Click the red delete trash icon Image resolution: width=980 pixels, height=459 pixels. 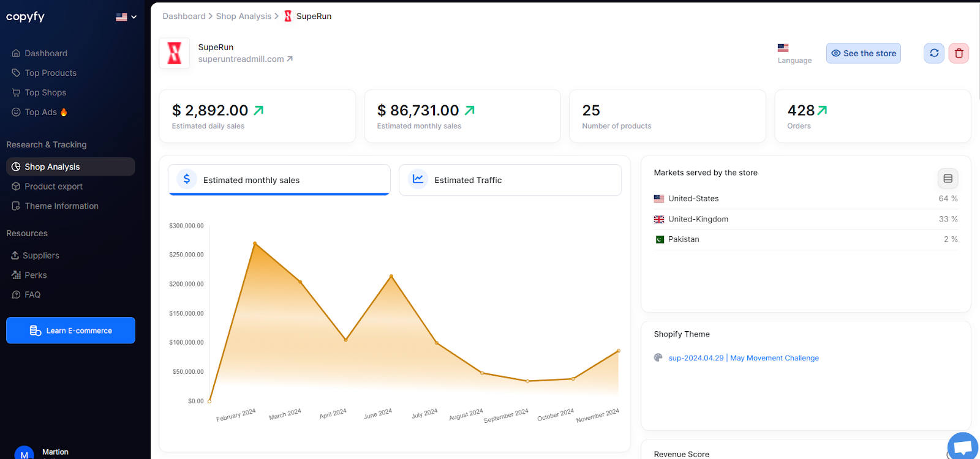959,53
